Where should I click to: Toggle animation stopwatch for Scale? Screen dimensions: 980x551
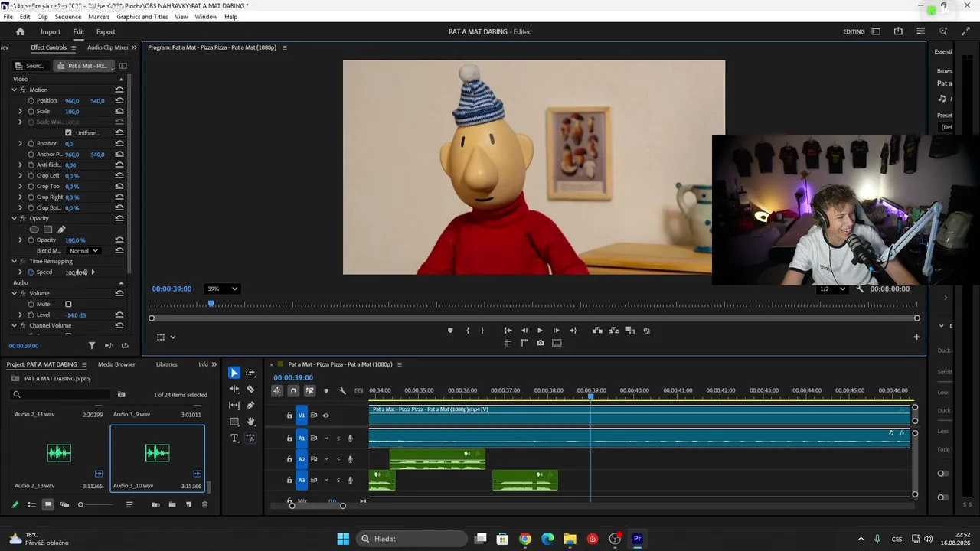[31, 112]
